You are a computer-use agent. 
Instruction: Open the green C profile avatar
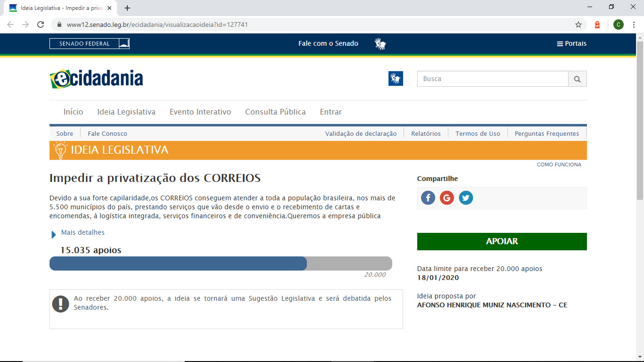(619, 25)
